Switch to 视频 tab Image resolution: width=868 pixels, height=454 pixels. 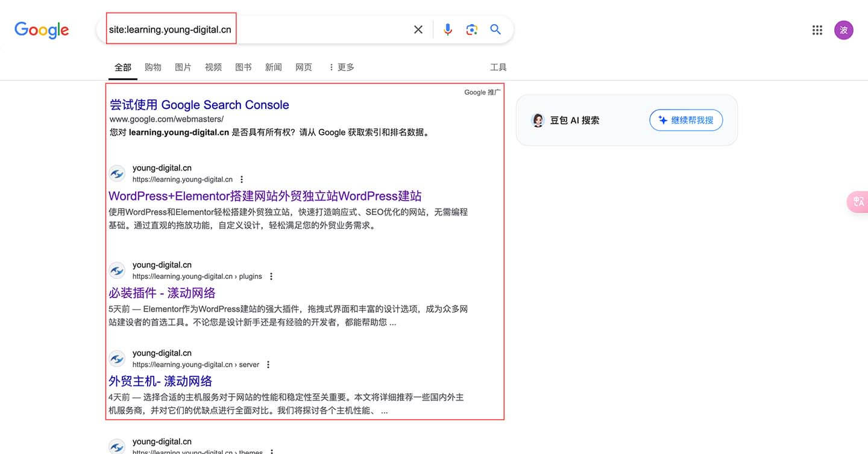(x=213, y=67)
